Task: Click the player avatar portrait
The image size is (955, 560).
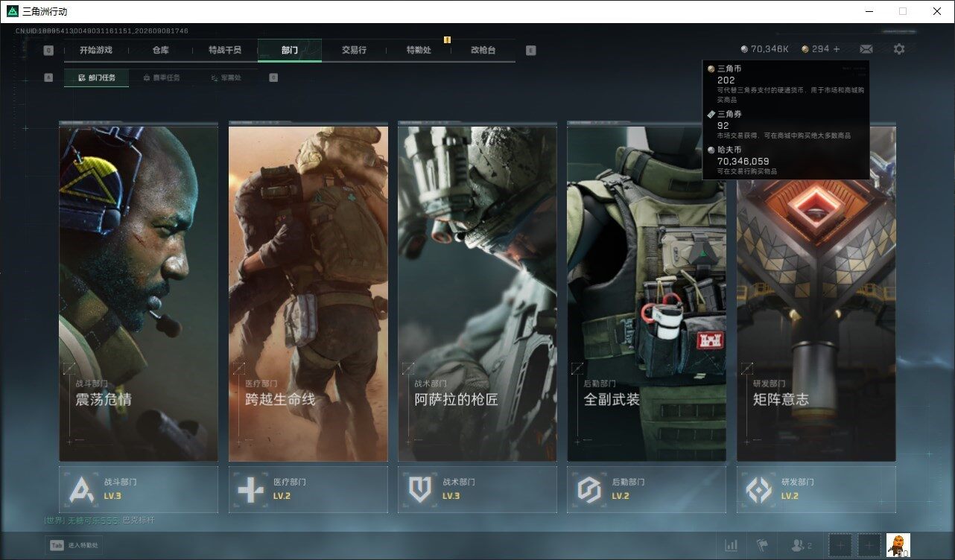Action: pos(898,546)
